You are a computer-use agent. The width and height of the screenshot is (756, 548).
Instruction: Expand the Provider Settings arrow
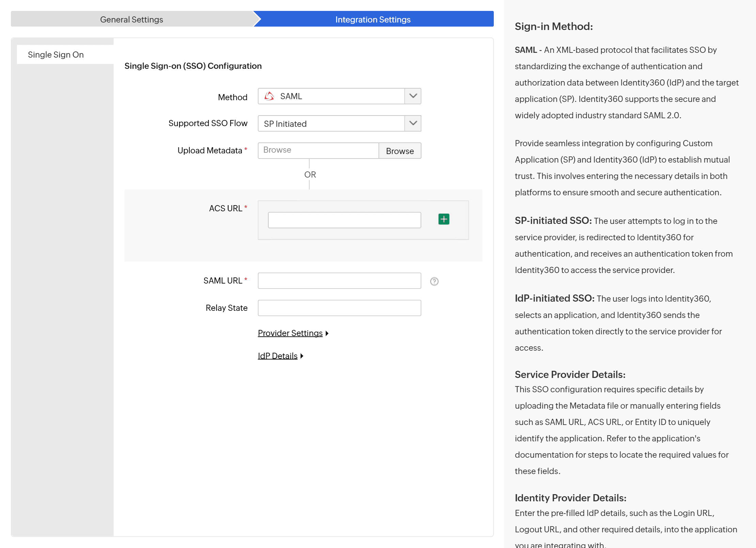[327, 333]
